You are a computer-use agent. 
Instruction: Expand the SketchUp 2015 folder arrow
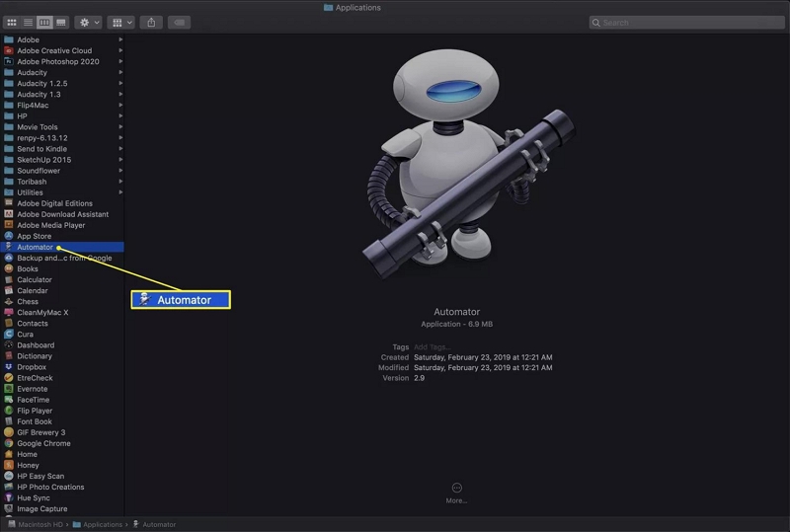[x=120, y=159]
